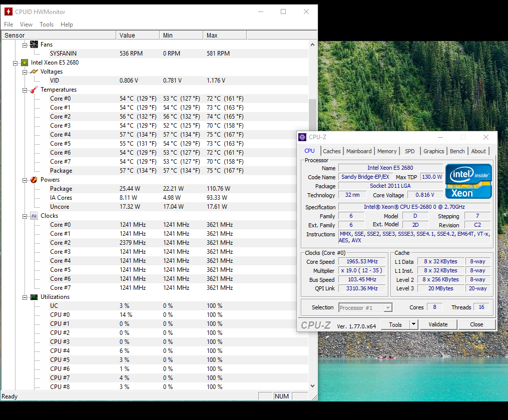Open the File menu in HWMonitor
The width and height of the screenshot is (508, 420).
click(9, 25)
